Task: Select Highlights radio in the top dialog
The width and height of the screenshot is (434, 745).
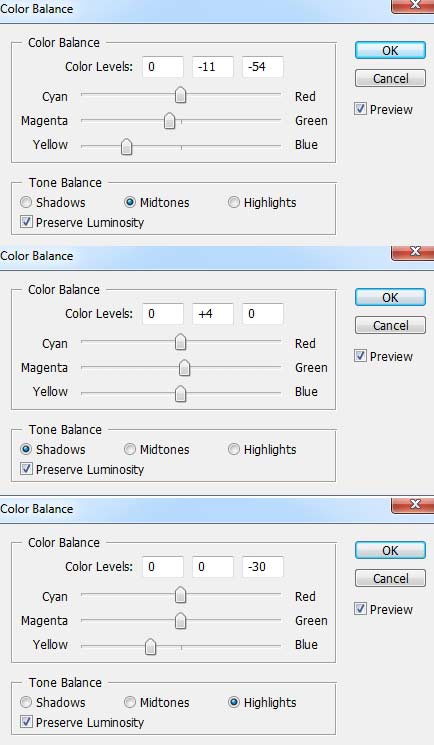Action: (x=233, y=202)
